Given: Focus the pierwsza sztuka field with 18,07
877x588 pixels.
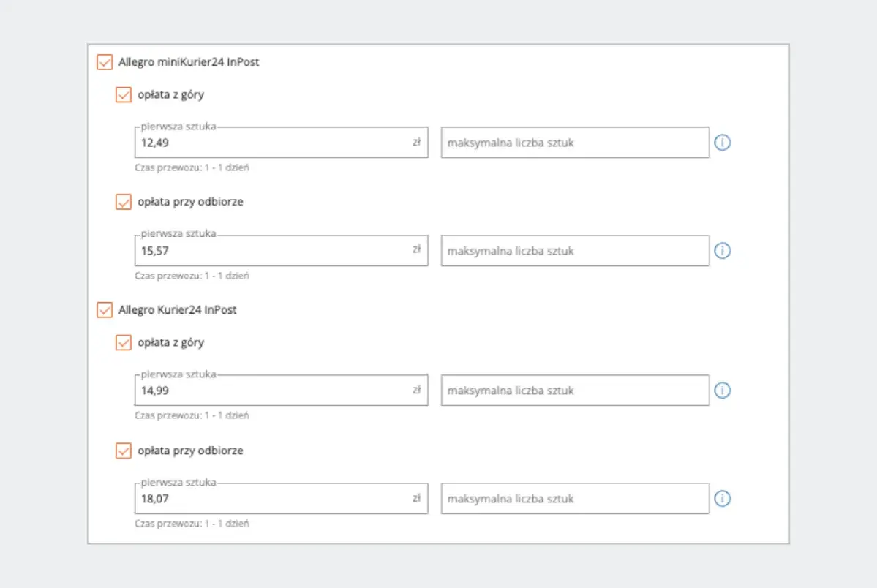Looking at the screenshot, I should click(x=282, y=499).
